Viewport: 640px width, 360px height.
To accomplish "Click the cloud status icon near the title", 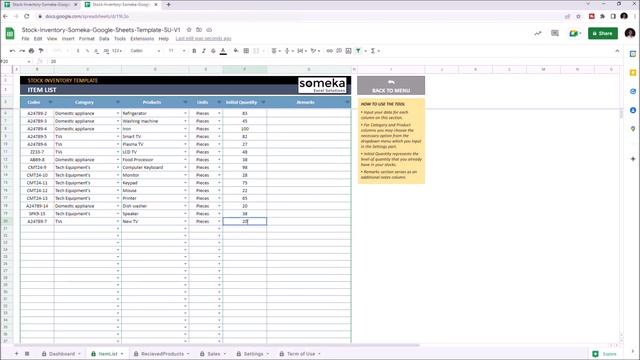I will coord(209,30).
